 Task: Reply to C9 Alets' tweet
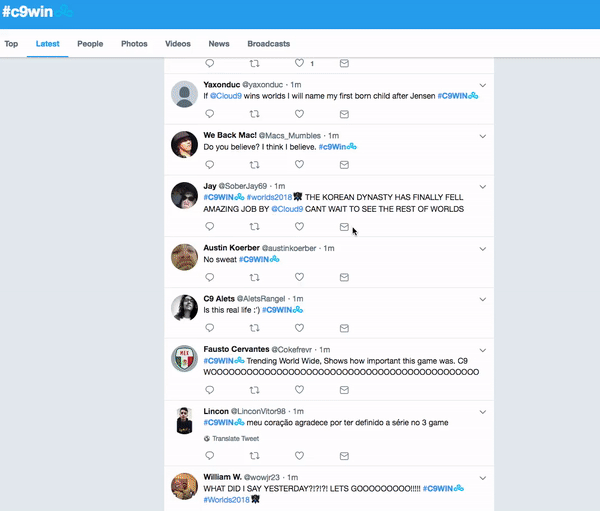tap(209, 328)
